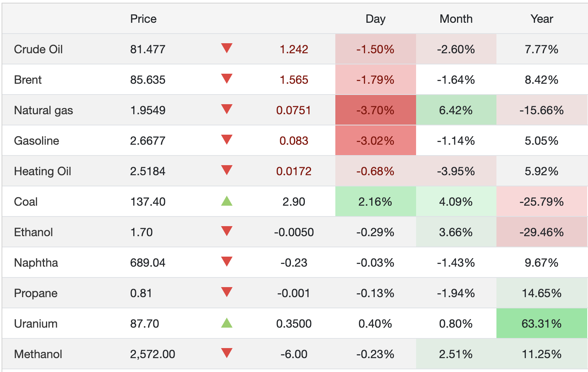Open the Brent commodity link
Screen dimensions: 588x372
(x=28, y=80)
